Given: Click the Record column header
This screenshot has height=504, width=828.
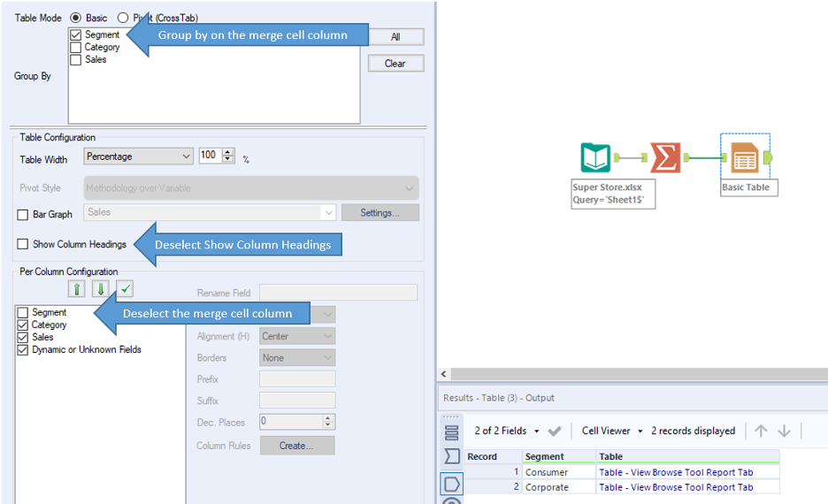Looking at the screenshot, I should [493, 456].
